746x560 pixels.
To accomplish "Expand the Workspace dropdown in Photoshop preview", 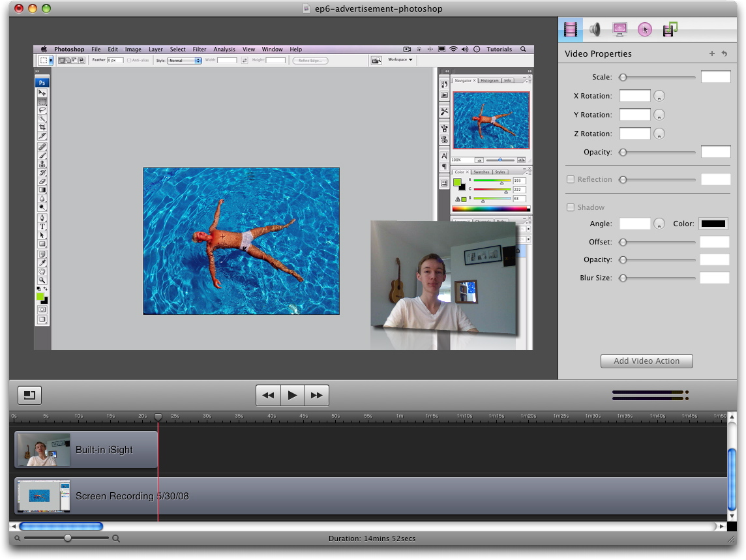I will coord(400,59).
